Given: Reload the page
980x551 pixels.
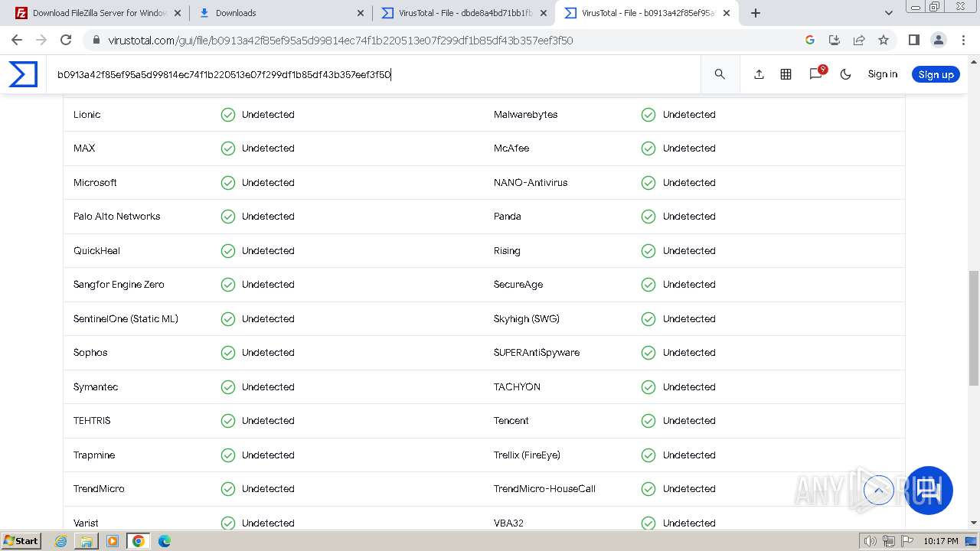Looking at the screenshot, I should 66,40.
